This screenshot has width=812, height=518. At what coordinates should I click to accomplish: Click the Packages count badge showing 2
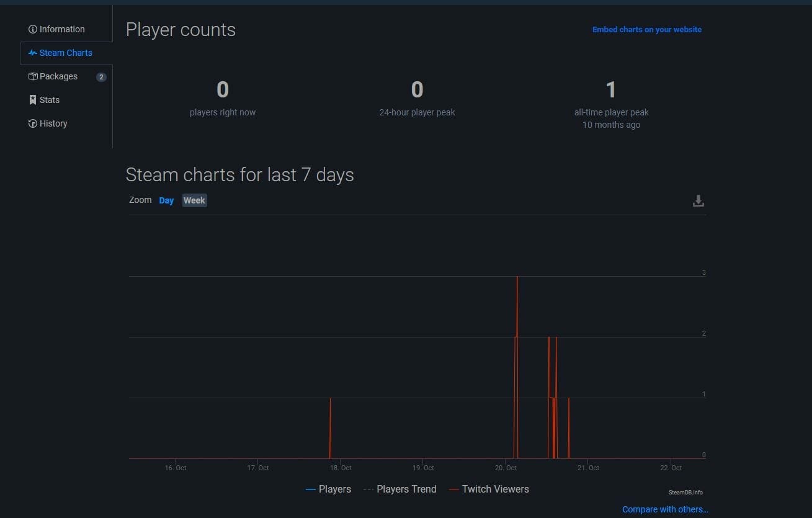(x=101, y=77)
